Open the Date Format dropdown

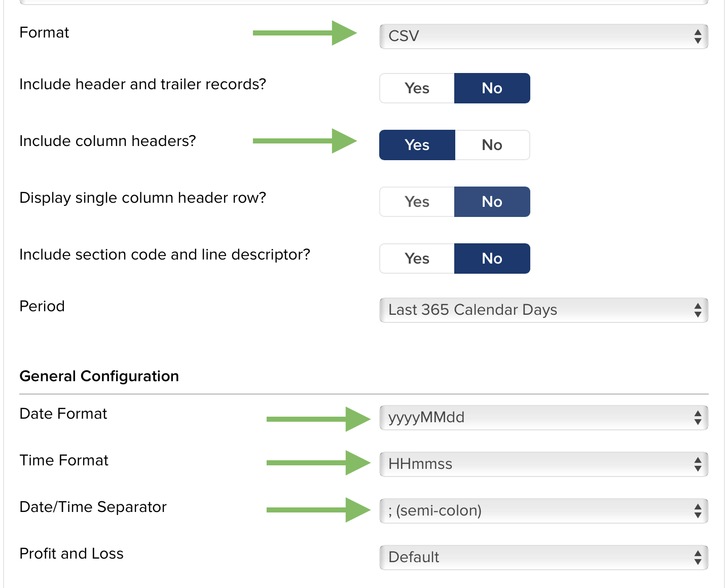(542, 418)
